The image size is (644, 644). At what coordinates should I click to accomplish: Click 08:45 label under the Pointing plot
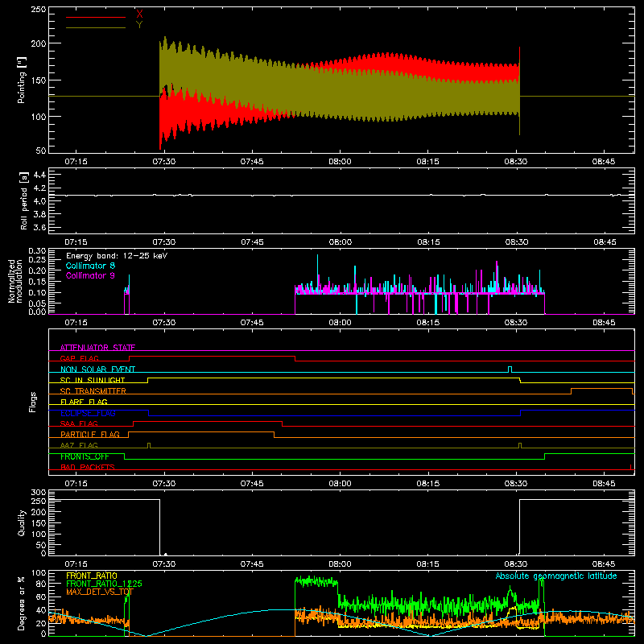(604, 162)
